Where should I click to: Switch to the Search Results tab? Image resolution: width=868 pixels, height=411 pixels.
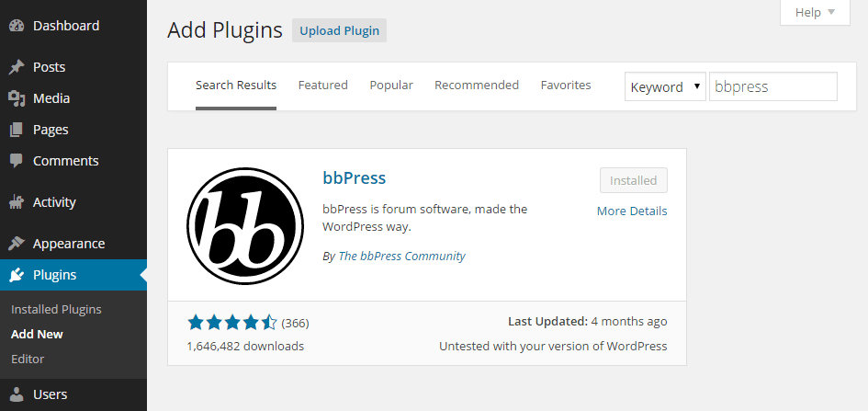236,86
